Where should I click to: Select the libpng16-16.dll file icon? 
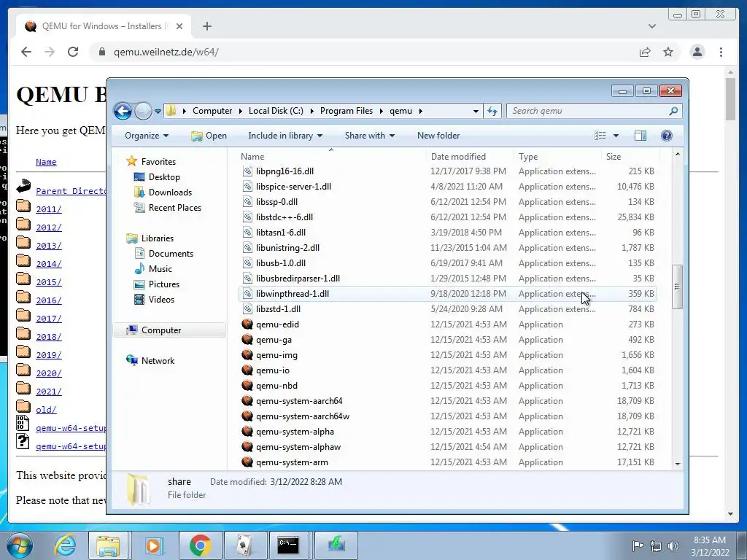[x=247, y=171]
